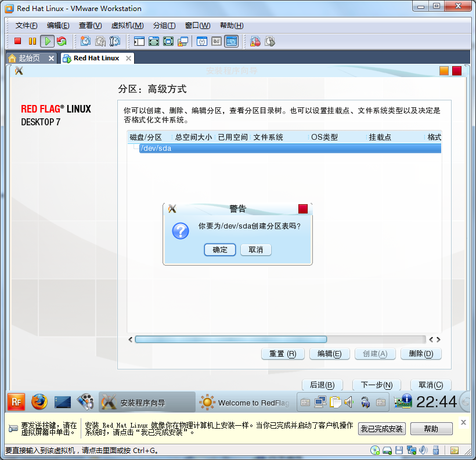Screen dimensions: 476x460
Task: Click the Welcome to RedFlag taskbar entry
Action: [x=244, y=403]
